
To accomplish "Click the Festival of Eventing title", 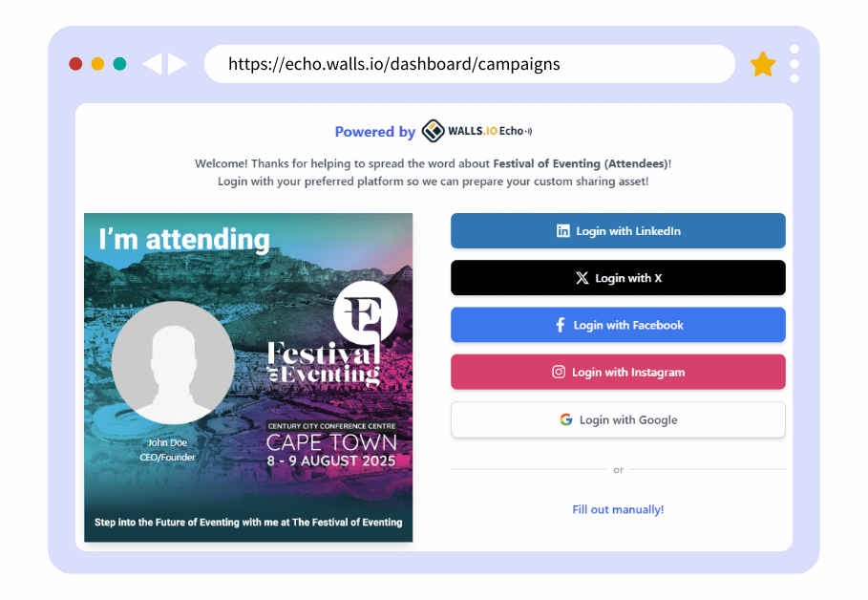I will click(324, 363).
